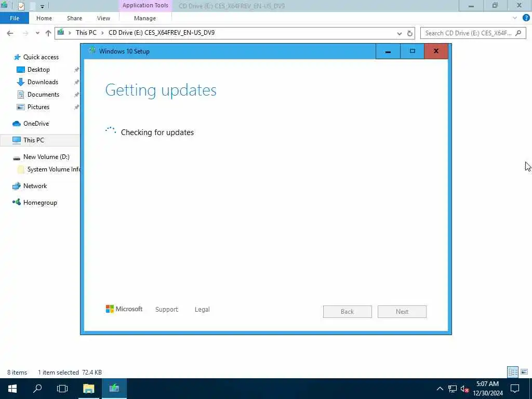532x399 pixels.
Task: Click the drive icon in address bar
Action: tap(60, 33)
